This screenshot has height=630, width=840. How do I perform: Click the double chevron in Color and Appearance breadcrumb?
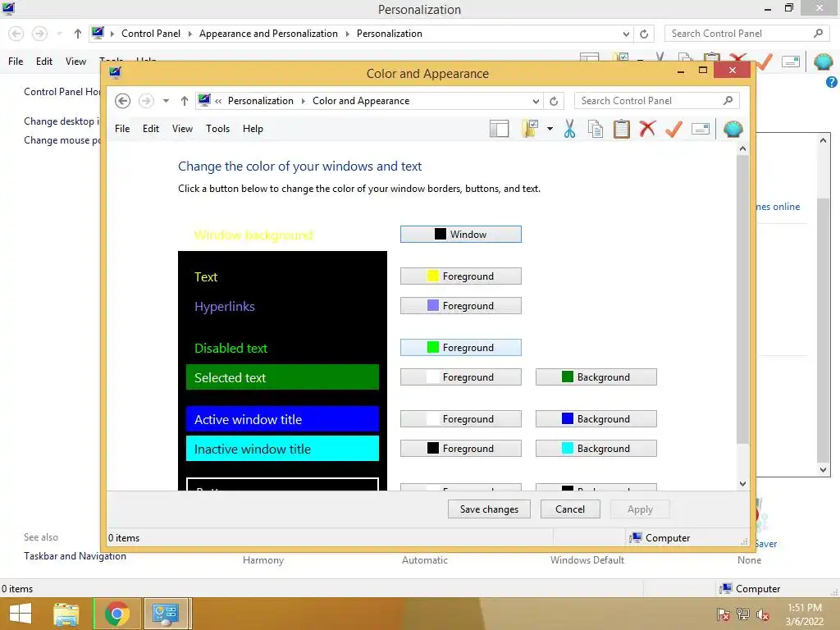218,101
